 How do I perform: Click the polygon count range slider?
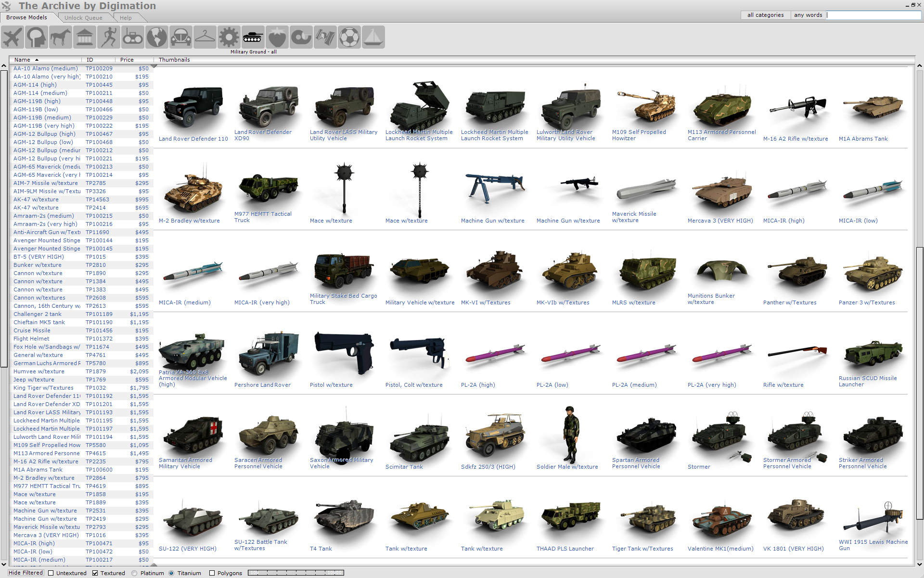pos(295,573)
